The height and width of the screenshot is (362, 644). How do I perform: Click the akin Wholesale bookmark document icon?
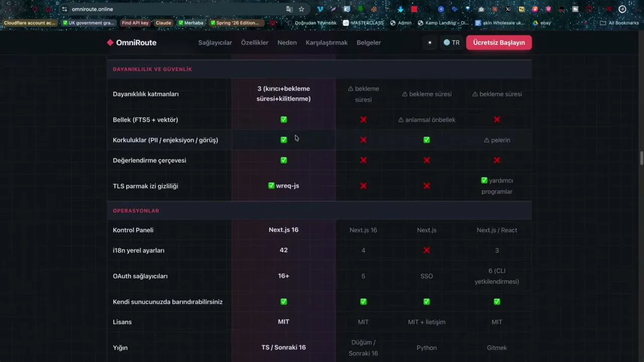coord(478,23)
